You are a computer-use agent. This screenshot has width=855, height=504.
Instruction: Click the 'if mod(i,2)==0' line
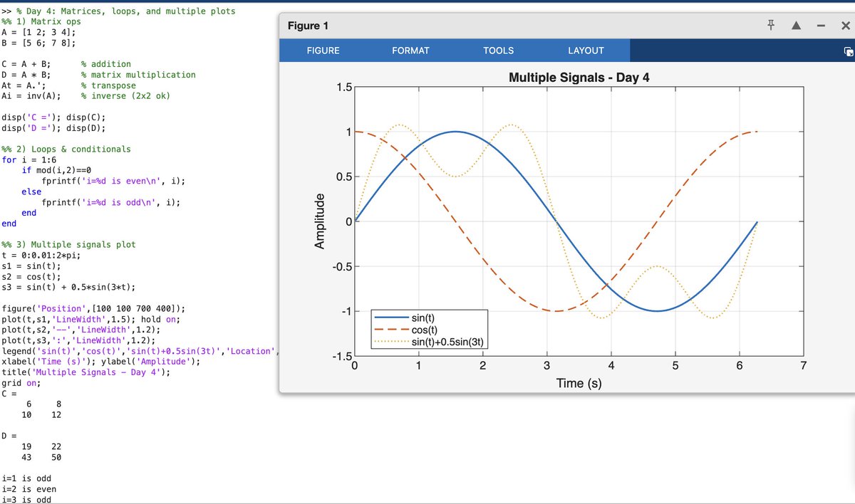coord(57,171)
